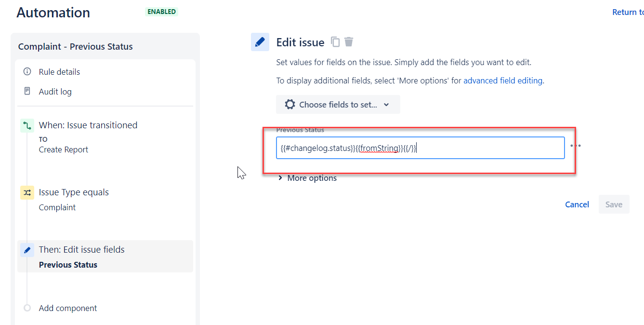Click the green branch icon beside 'When: Issue transitioned'
Viewport: 644px width, 325px height.
click(27, 124)
